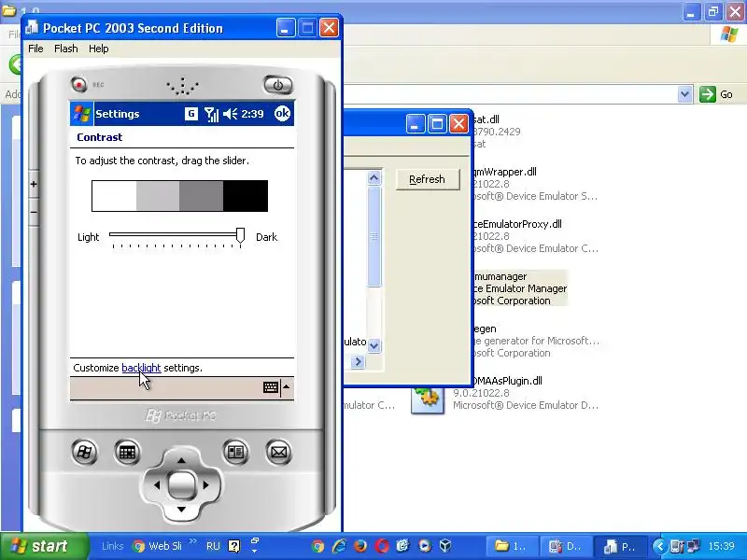Click the list scroll down arrow in Emulator Manager

click(374, 345)
